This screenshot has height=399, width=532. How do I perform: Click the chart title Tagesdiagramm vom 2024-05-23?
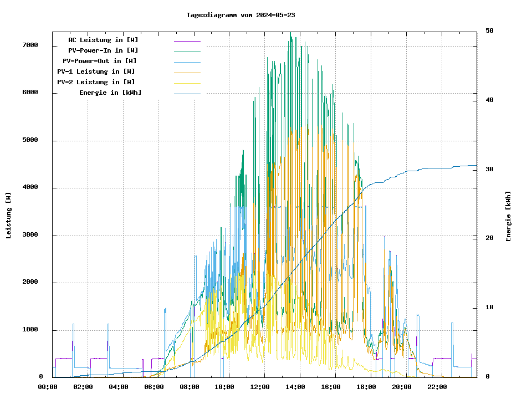tap(241, 15)
